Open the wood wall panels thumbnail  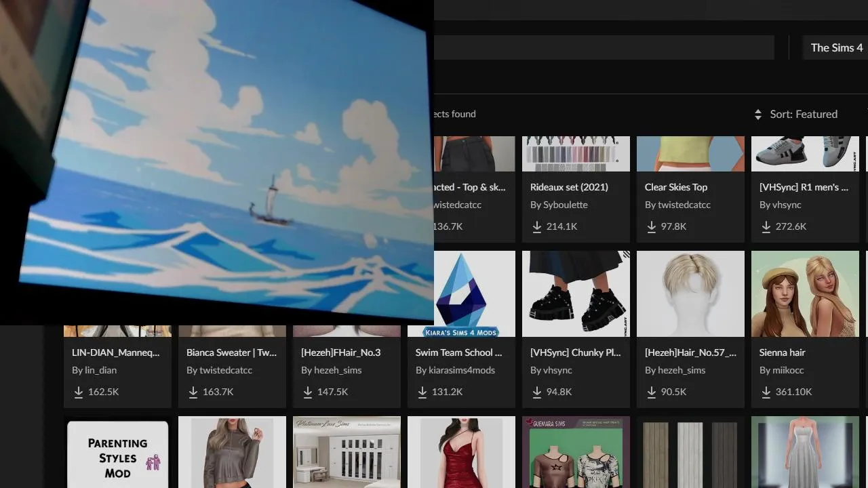click(690, 452)
